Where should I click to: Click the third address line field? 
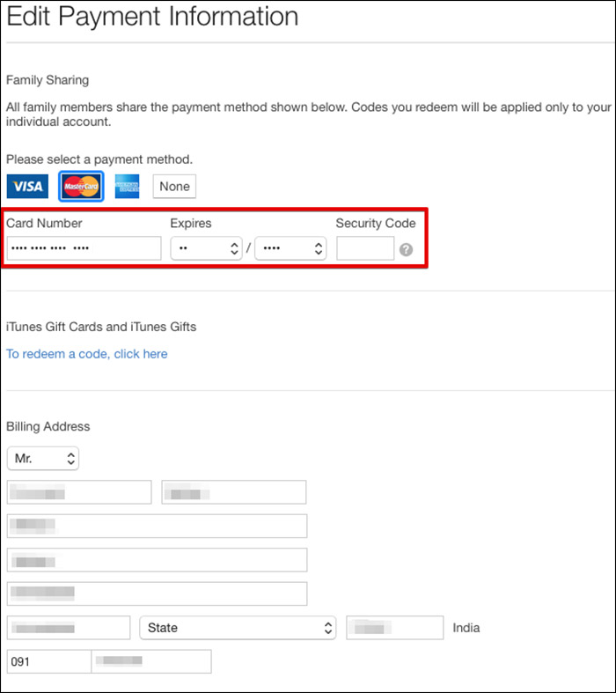click(157, 593)
